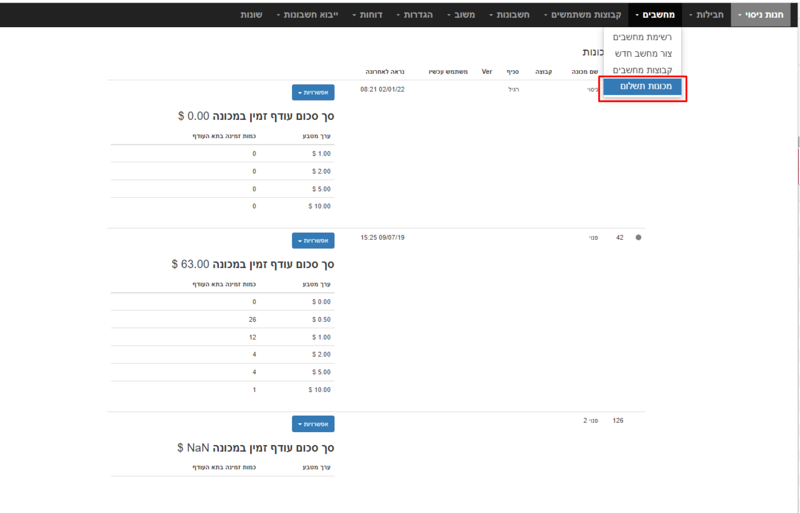Open אפשרויות button for machine 126
Screen dimensions: 800x513
[313, 424]
